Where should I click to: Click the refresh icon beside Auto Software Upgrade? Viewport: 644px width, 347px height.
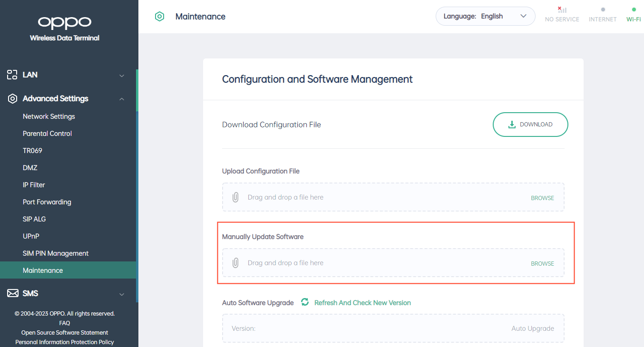(x=305, y=302)
